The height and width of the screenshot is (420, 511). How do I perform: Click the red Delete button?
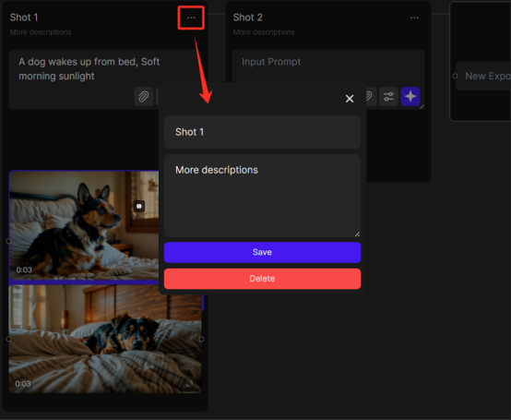(x=262, y=279)
